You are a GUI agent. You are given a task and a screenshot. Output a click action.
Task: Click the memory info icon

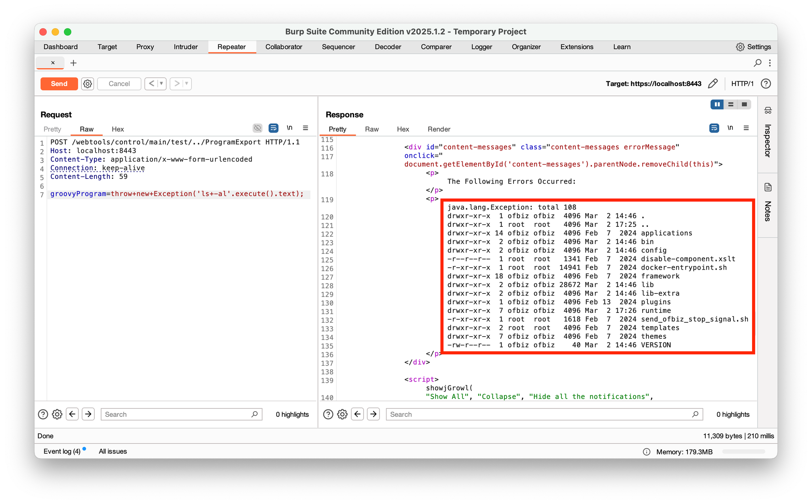(646, 452)
